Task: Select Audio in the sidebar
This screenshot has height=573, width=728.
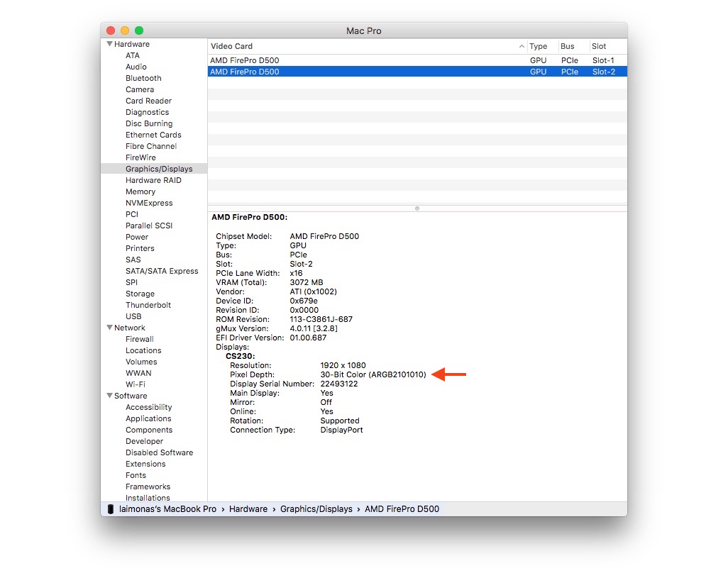Action: click(136, 67)
